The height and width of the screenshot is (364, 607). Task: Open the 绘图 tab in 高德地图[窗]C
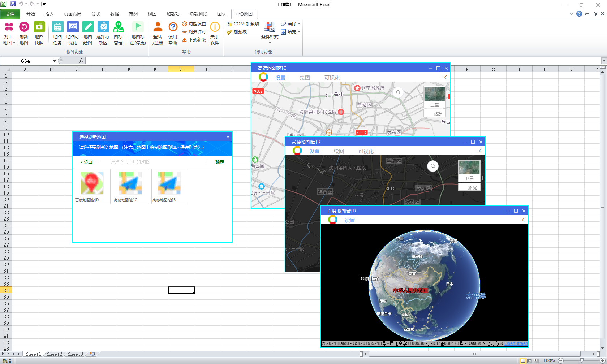[305, 78]
